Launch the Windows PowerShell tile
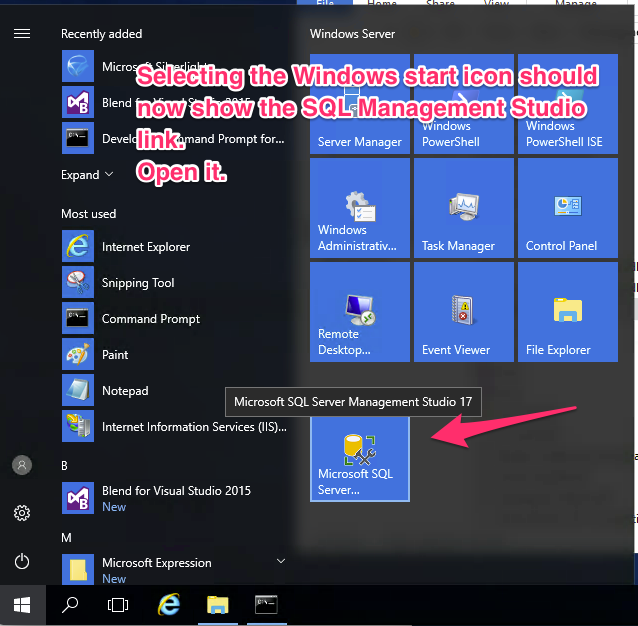This screenshot has height=626, width=638. point(464,104)
